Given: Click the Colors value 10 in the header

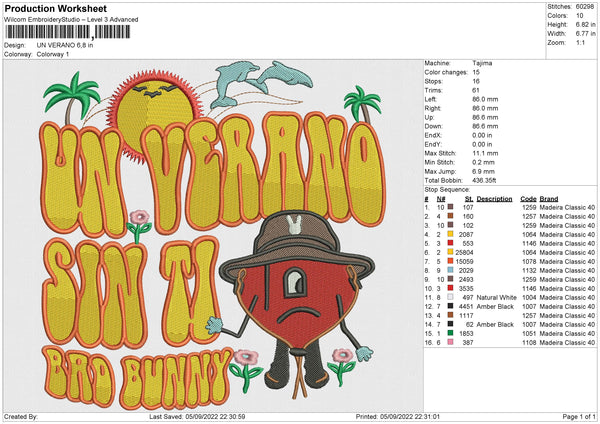Looking at the screenshot, I should click(579, 16).
